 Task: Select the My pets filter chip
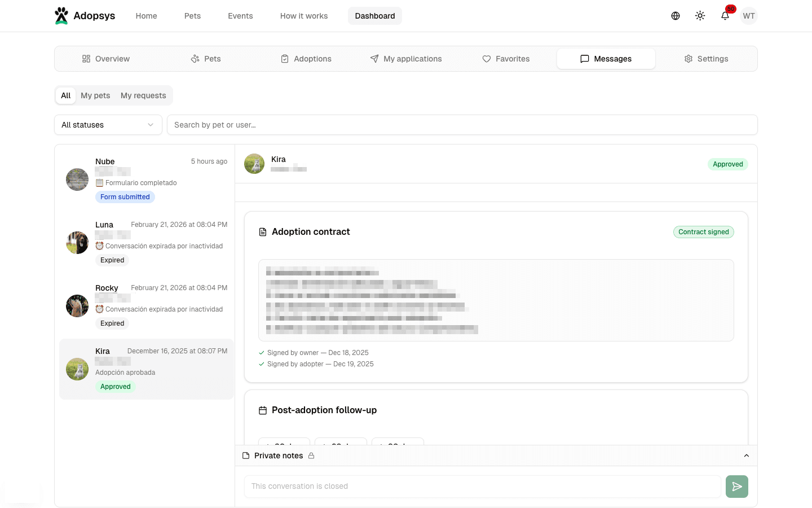tap(95, 95)
